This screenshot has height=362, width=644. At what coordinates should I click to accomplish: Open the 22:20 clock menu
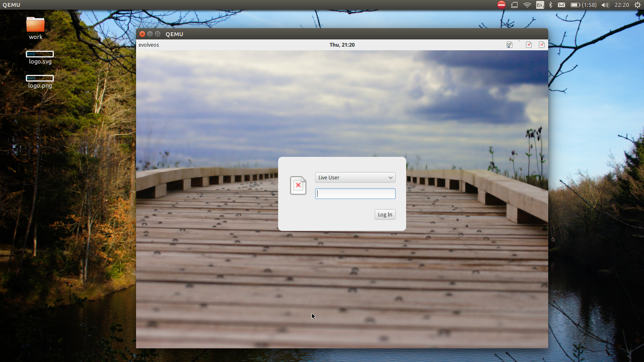[x=622, y=5]
